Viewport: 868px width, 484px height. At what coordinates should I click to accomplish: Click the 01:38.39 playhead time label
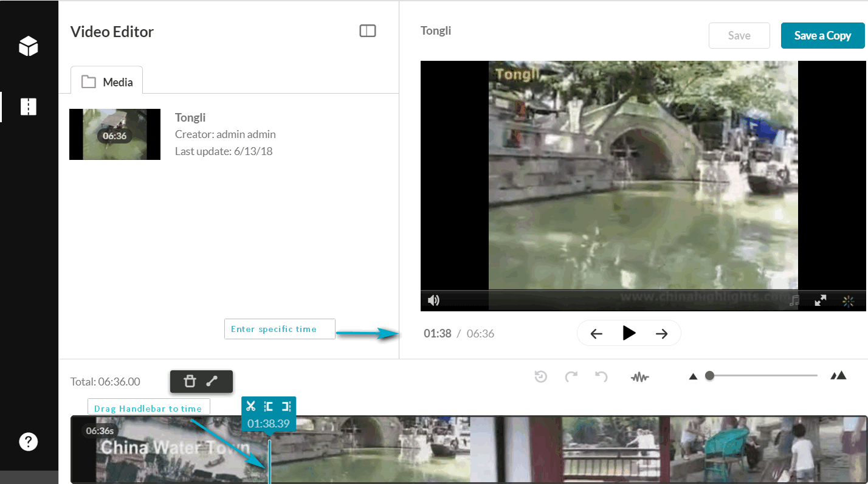pyautogui.click(x=269, y=423)
